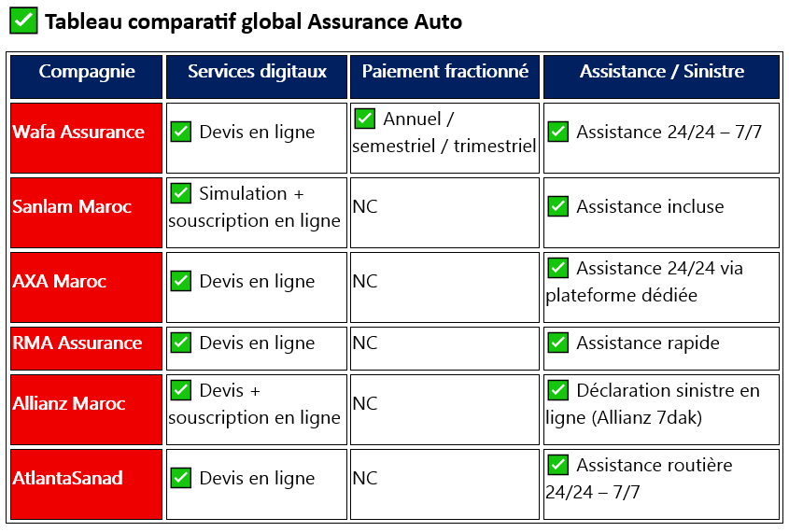The width and height of the screenshot is (789, 532).
Task: Click the checkmark next to "Assistance 24/24 – 7/7" for Wafa
Action: click(558, 132)
